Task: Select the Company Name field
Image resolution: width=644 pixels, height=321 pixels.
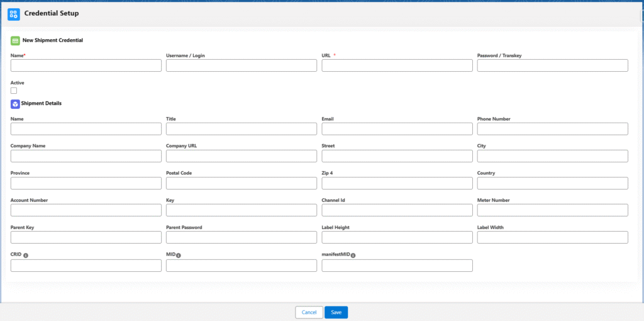Action: click(86, 156)
